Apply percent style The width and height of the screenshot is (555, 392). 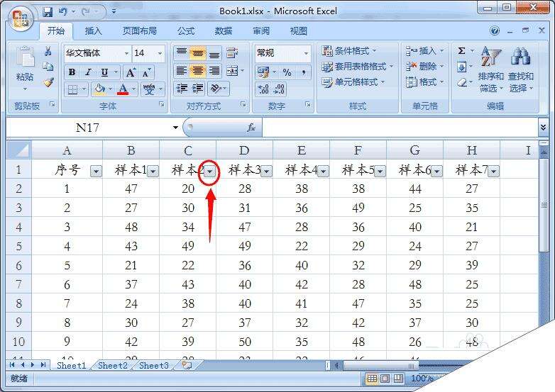287,72
